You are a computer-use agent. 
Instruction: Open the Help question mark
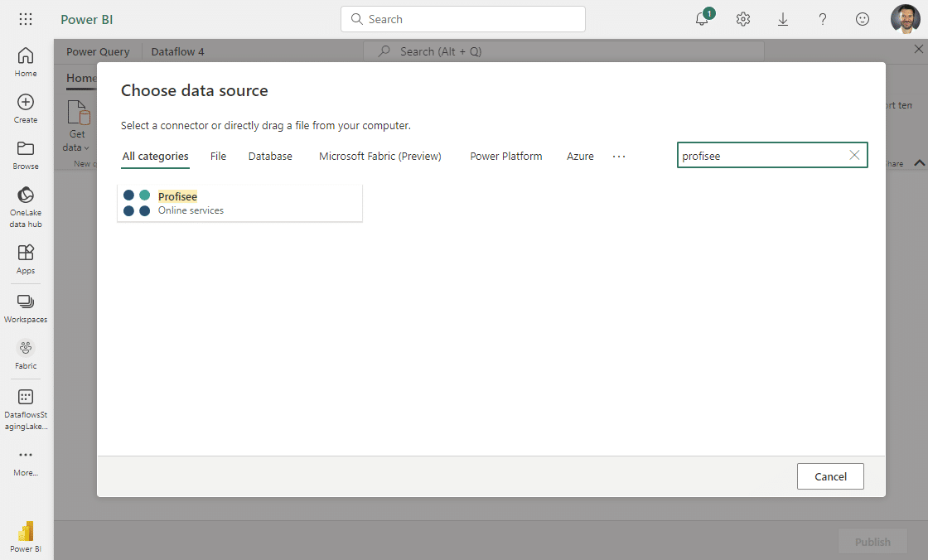pos(822,19)
